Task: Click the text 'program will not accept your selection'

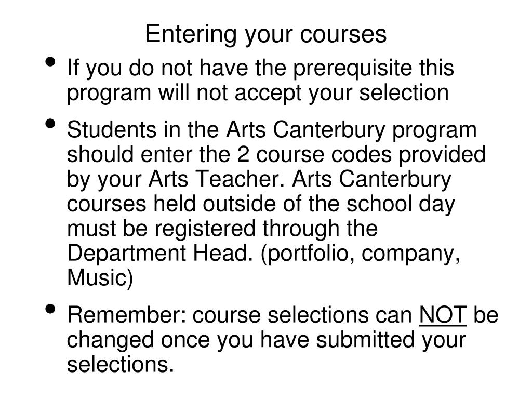Action: pos(258,93)
